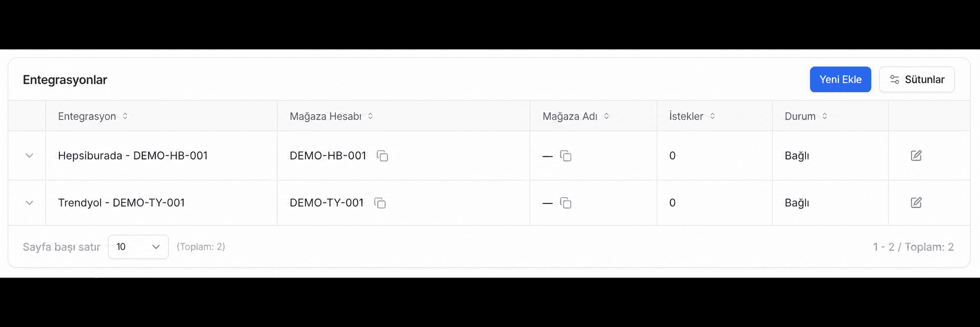Copy the DEMO-TY-001 store account value
Image resolution: width=980 pixels, height=327 pixels.
pyautogui.click(x=380, y=203)
